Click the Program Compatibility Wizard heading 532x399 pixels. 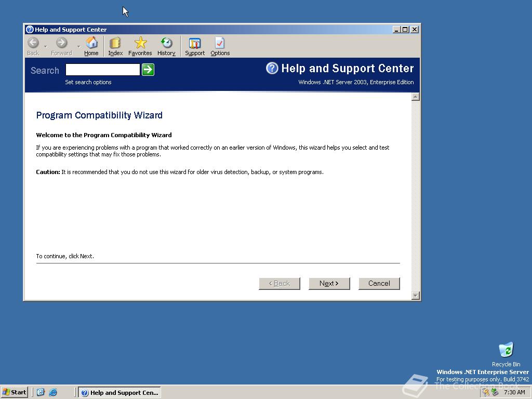point(99,115)
